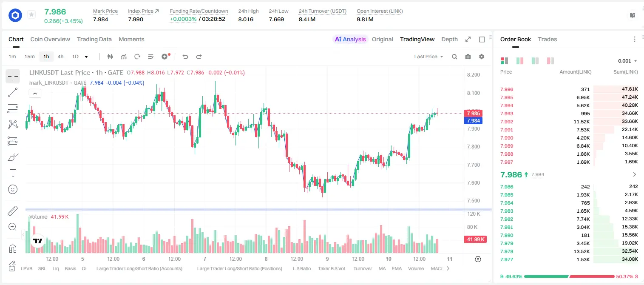Click the chart search magnifier icon
Viewport: 644px width, 285px height.
pos(454,57)
